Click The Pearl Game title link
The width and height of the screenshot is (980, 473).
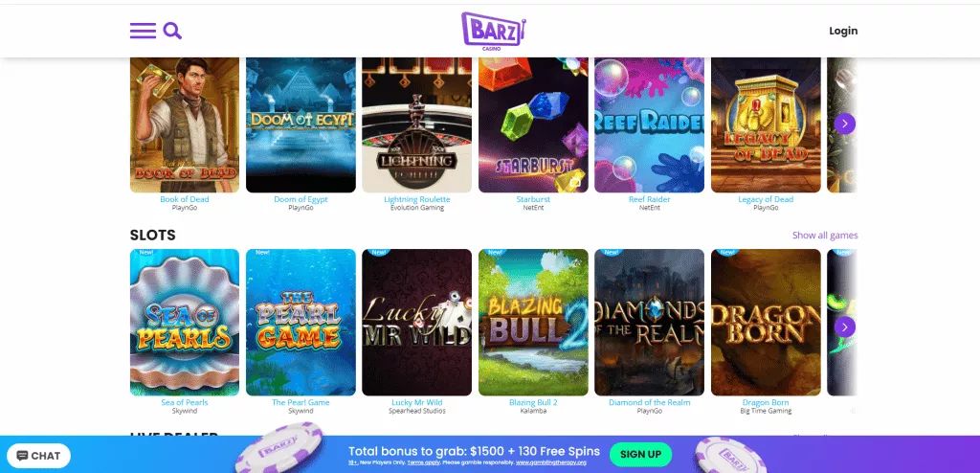tap(301, 402)
